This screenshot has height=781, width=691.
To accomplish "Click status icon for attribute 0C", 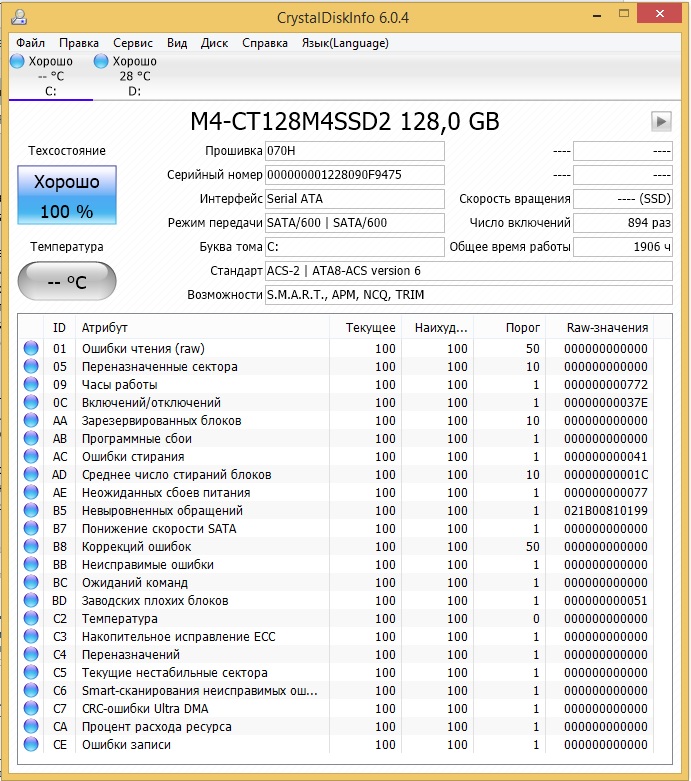I will coord(31,402).
